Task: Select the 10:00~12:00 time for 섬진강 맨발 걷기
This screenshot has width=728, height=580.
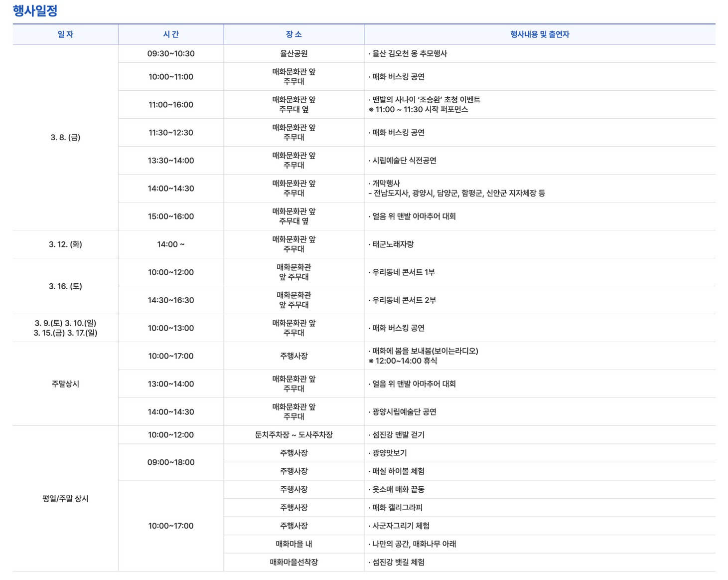Action: 171,435
